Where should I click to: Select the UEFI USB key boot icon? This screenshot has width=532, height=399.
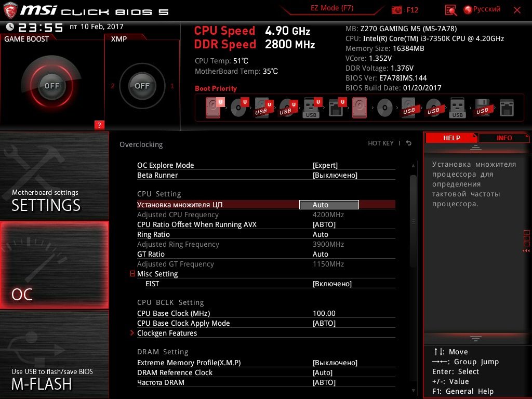(312, 108)
